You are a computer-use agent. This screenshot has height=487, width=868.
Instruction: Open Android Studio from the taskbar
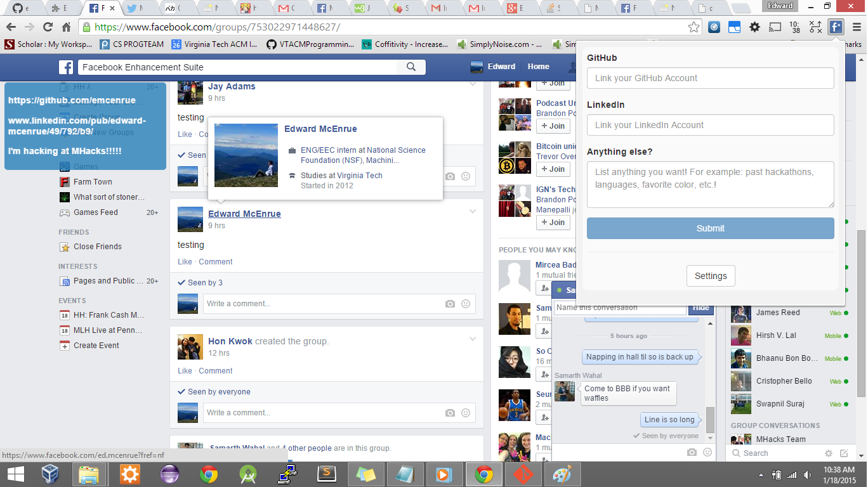point(247,474)
